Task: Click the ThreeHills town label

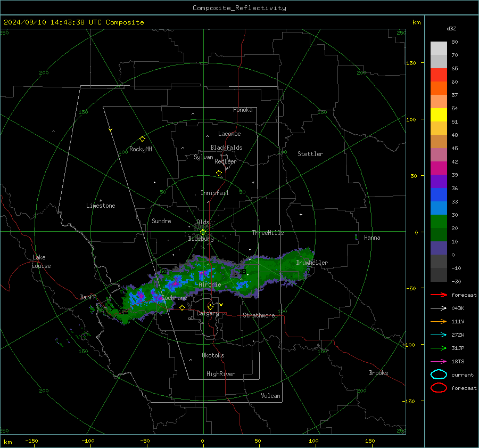Action: click(x=268, y=233)
